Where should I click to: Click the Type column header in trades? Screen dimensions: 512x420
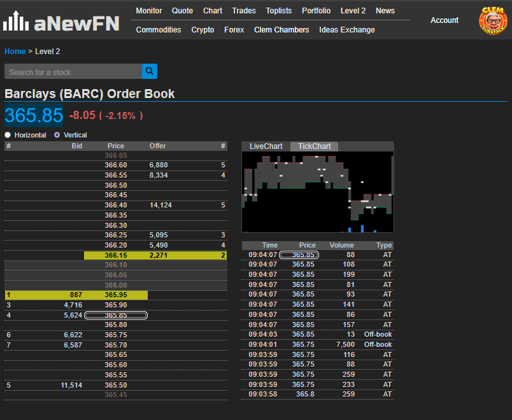point(383,245)
